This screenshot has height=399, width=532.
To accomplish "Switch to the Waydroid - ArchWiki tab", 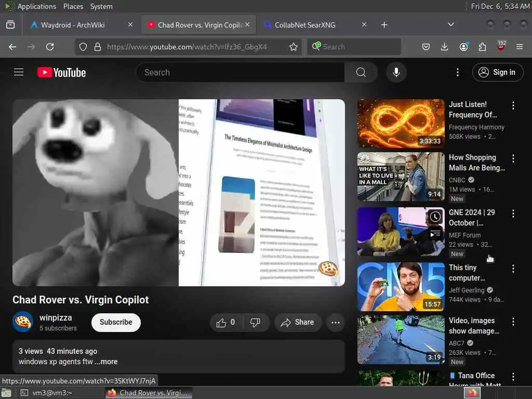I will click(x=82, y=25).
